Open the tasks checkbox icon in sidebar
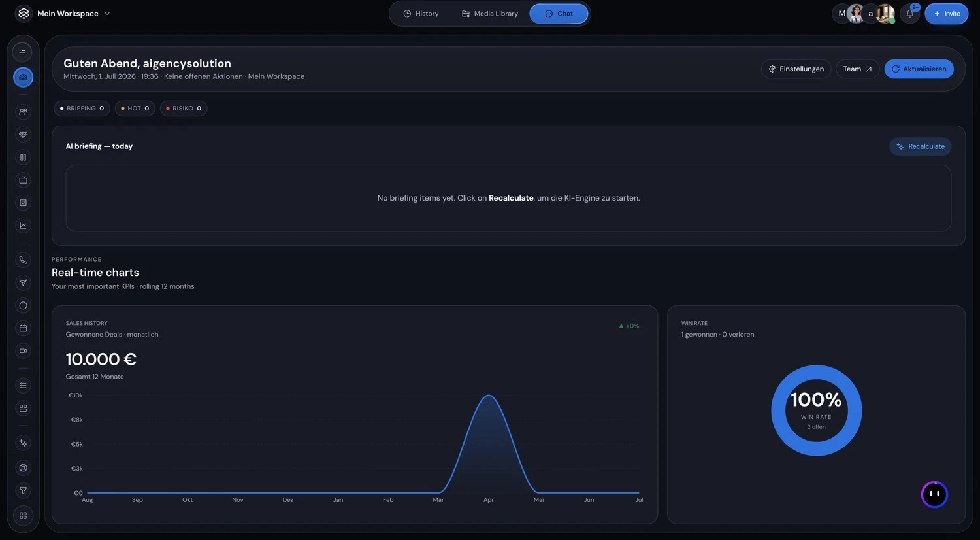This screenshot has height=540, width=980. coord(23,203)
